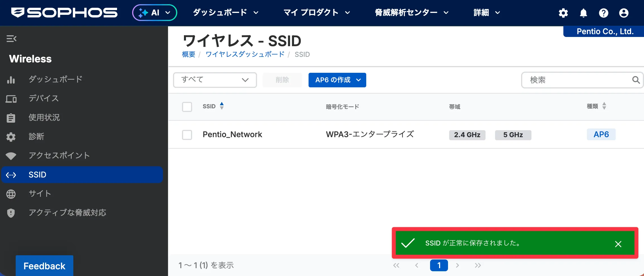Click the search magnifier icon

[x=636, y=80]
